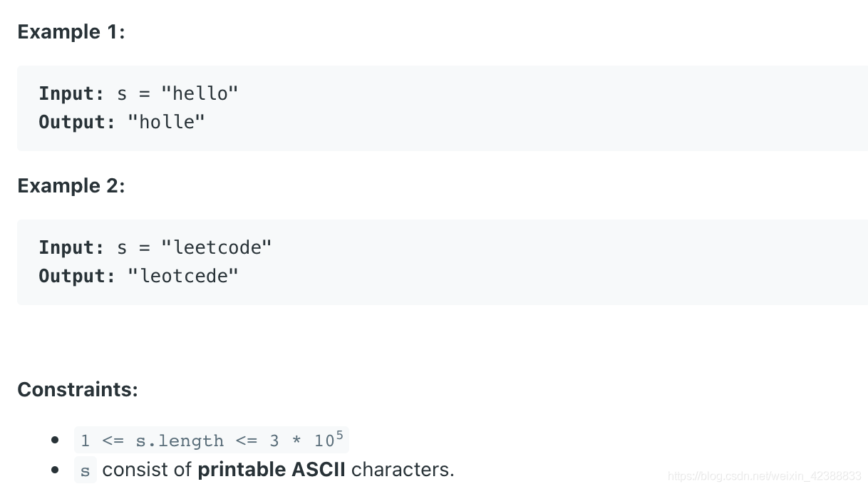Click the superscript 5 exponent
The width and height of the screenshot is (868, 489).
339,435
